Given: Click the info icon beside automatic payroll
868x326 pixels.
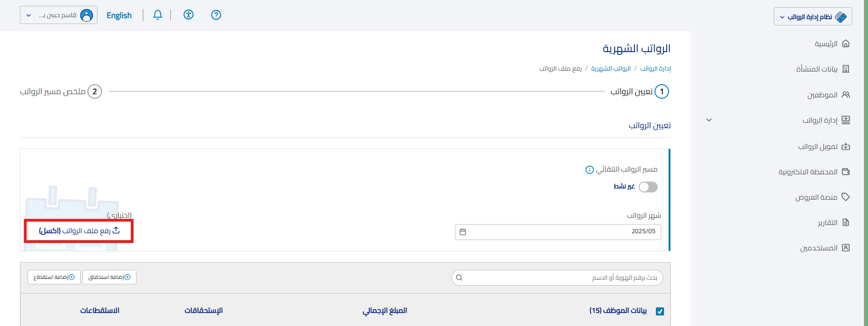Looking at the screenshot, I should (x=589, y=170).
